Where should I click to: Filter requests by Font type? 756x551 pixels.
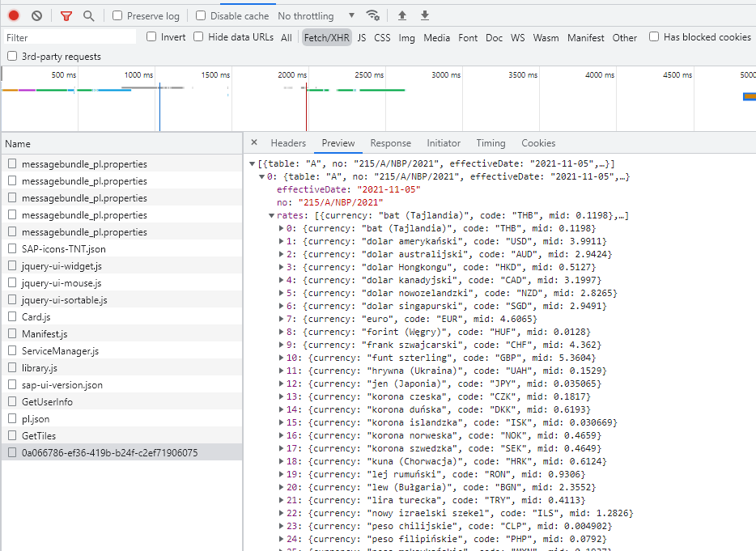click(468, 37)
